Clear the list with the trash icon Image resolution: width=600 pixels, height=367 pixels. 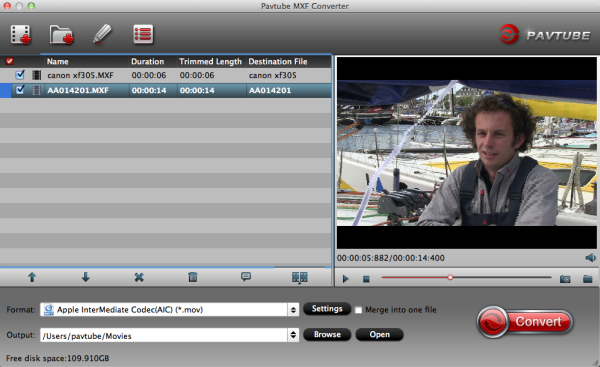[192, 277]
